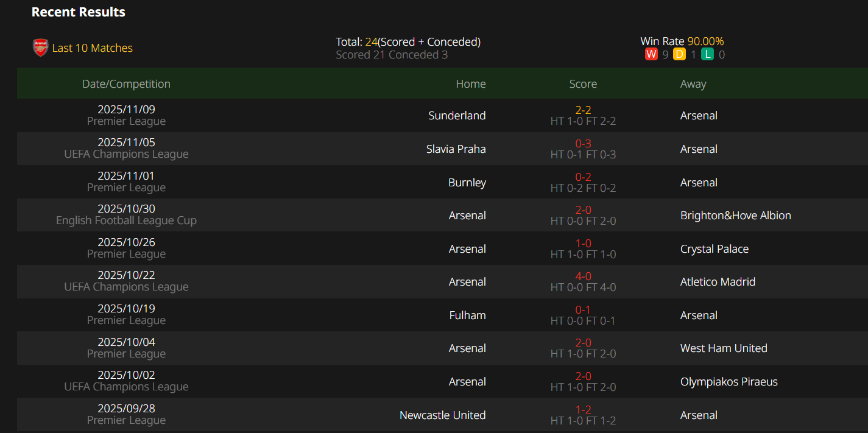This screenshot has width=868, height=433.
Task: Click the green L losses badge
Action: (x=707, y=55)
